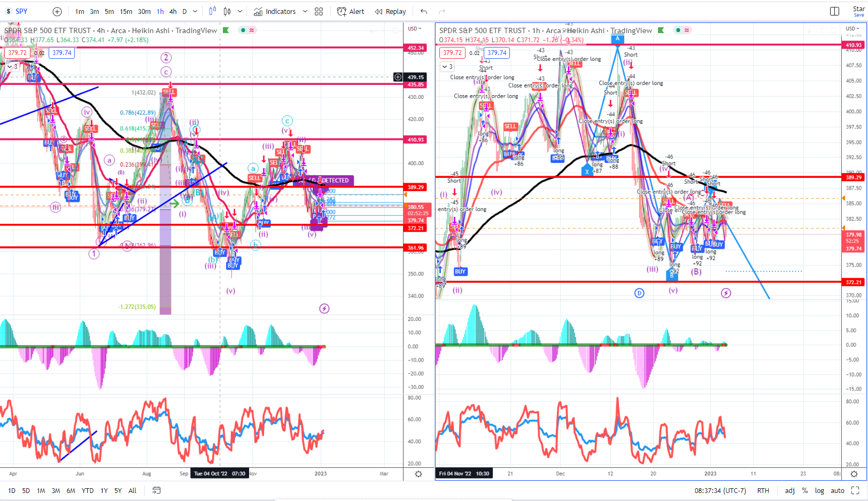This screenshot has height=501, width=868.
Task: Expand the indicator legend showing 3 on 1h chart
Action: coord(447,67)
